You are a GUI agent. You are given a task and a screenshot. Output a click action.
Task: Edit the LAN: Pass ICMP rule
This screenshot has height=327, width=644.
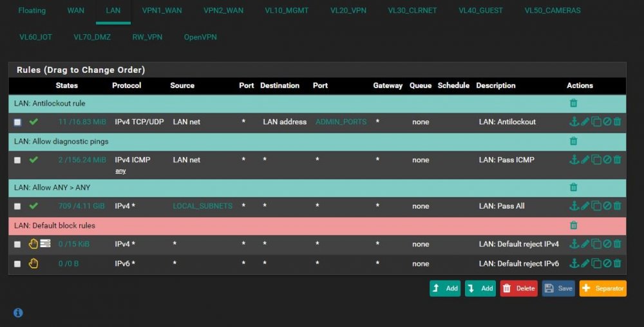[585, 160]
